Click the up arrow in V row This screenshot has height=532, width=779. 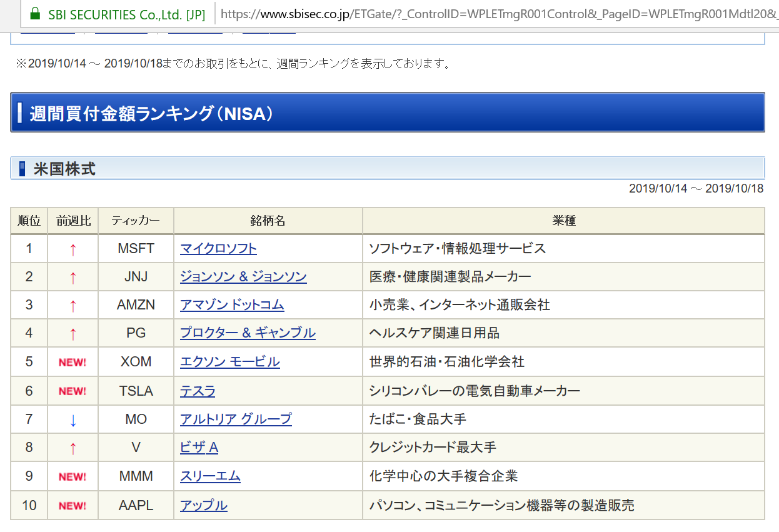point(73,448)
